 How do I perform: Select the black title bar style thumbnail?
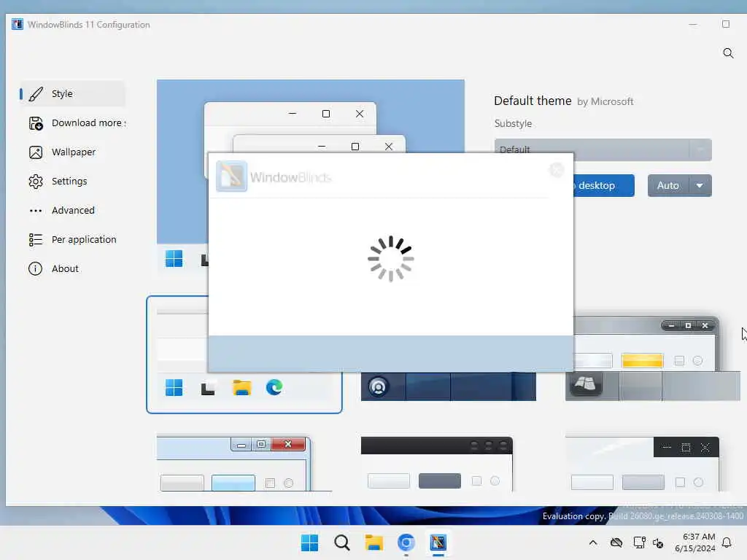[437, 464]
